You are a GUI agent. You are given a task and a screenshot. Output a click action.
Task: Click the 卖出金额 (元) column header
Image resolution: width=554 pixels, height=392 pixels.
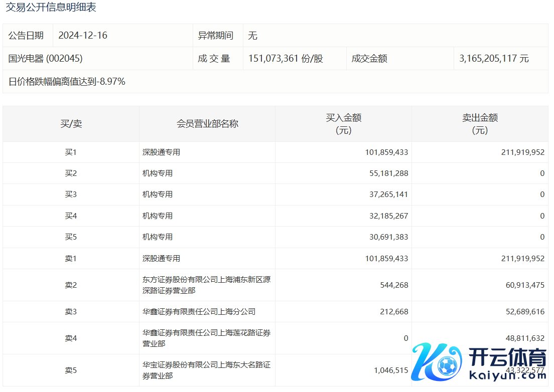coord(480,124)
